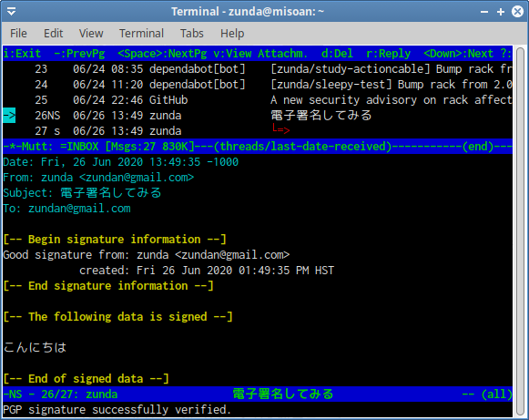This screenshot has width=529, height=420.
Task: Select message 27 from zunda
Action: 258,131
